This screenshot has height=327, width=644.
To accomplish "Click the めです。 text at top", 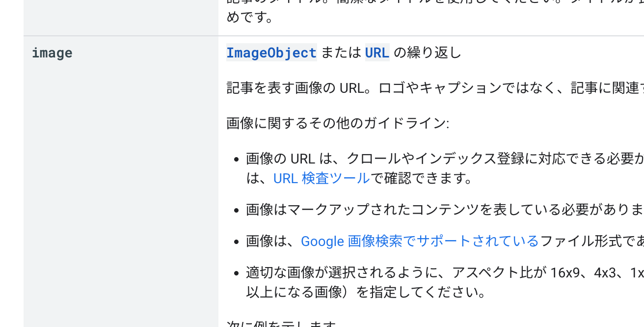I will tap(250, 18).
